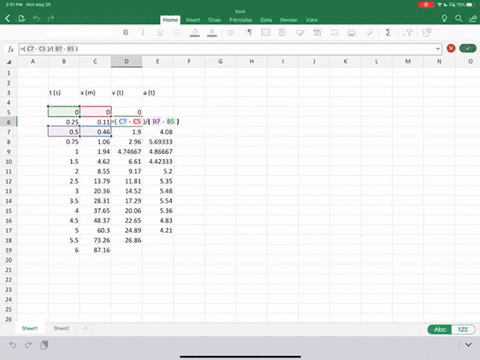480x360 pixels.
Task: Click the cell containing 4.21
Action: 158,231
